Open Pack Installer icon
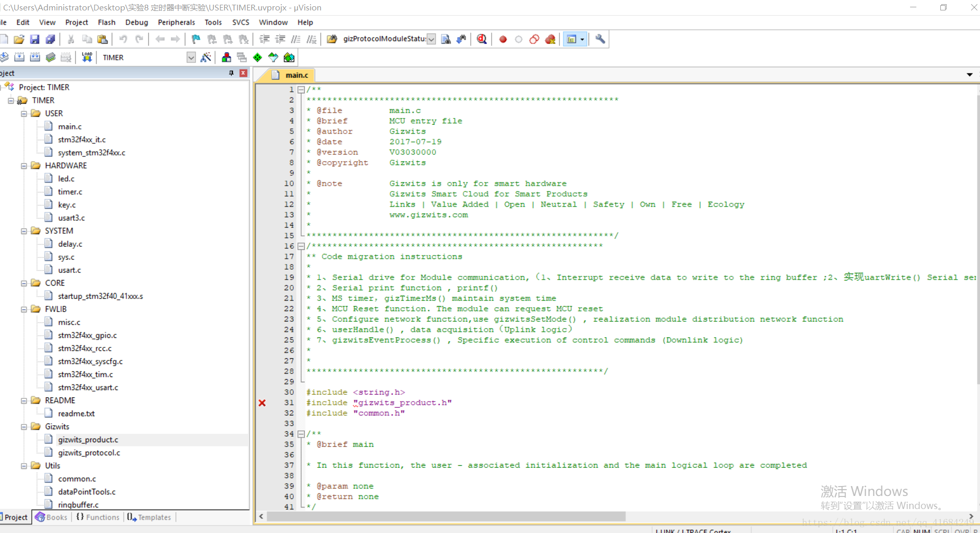 click(289, 57)
